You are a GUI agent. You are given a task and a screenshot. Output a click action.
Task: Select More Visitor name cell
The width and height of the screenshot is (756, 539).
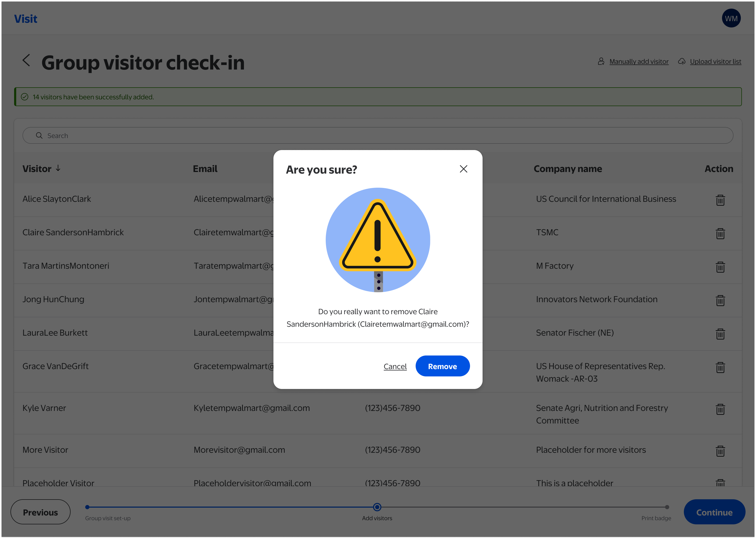[x=45, y=450]
